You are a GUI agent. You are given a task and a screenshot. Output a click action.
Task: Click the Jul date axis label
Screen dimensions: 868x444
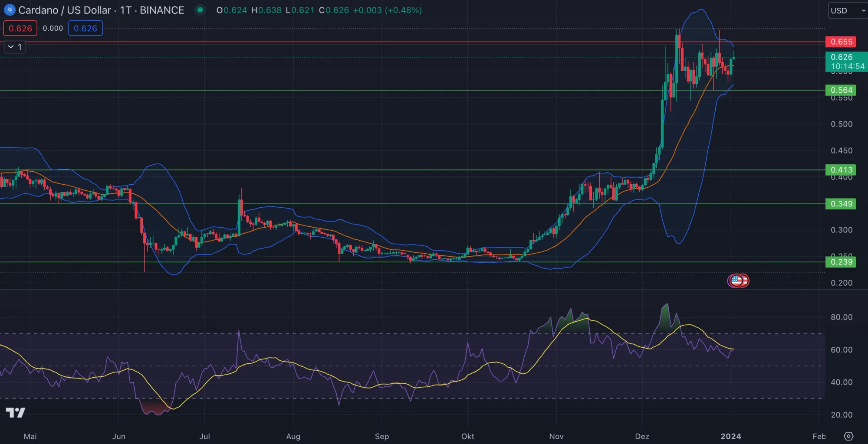pos(204,437)
